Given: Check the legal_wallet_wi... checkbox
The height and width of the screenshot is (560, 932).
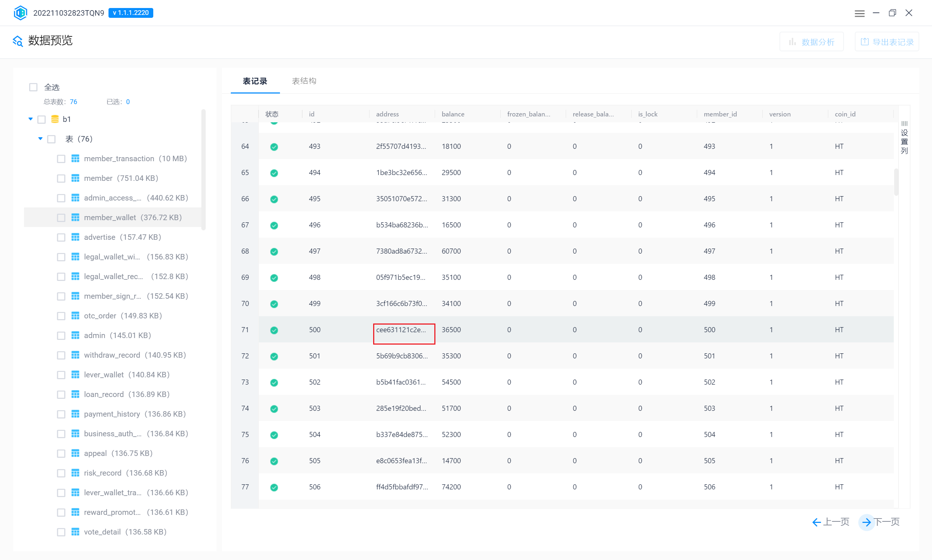Looking at the screenshot, I should pyautogui.click(x=61, y=257).
